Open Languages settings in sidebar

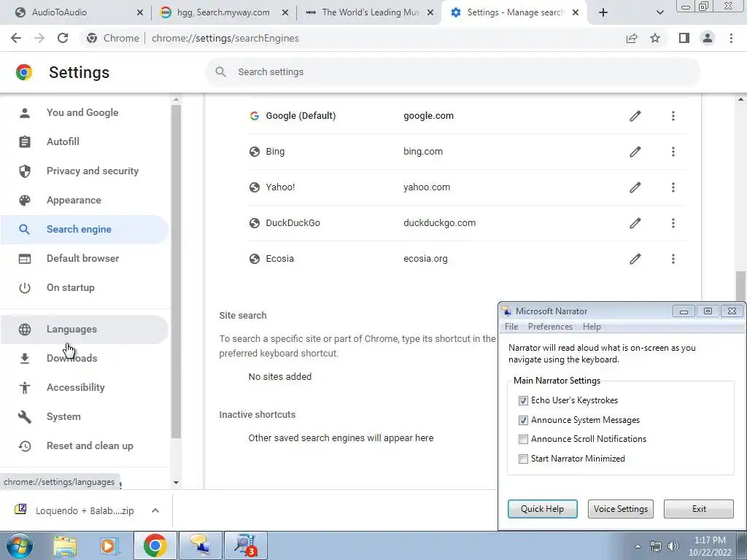point(85,330)
